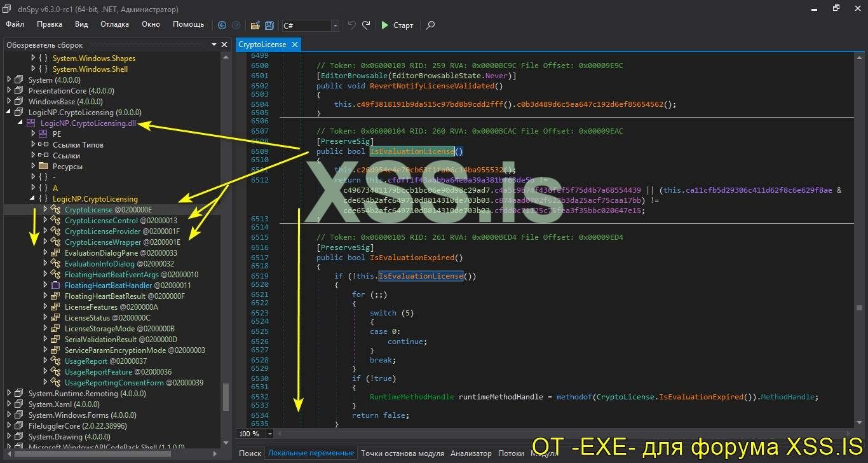868x463 pixels.
Task: Open the Файл menu
Action: (x=15, y=24)
